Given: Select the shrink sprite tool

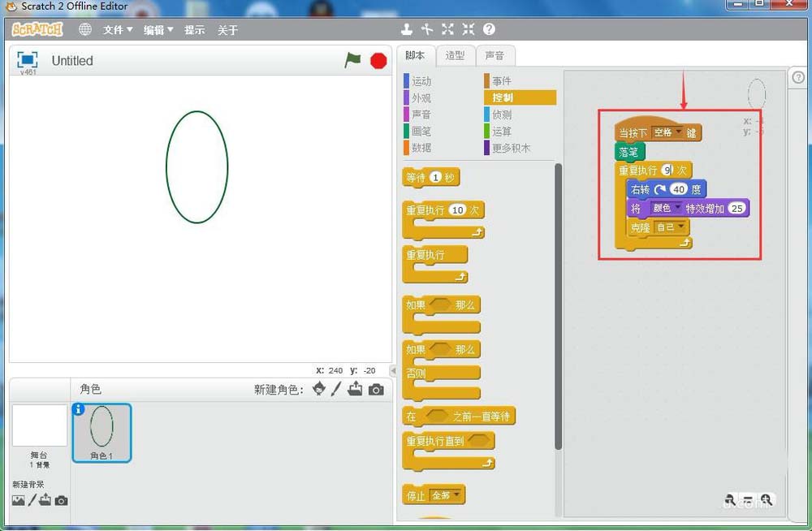Looking at the screenshot, I should click(469, 29).
